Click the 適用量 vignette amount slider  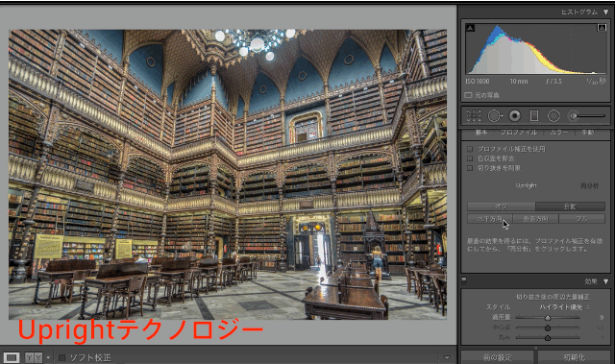pos(548,317)
